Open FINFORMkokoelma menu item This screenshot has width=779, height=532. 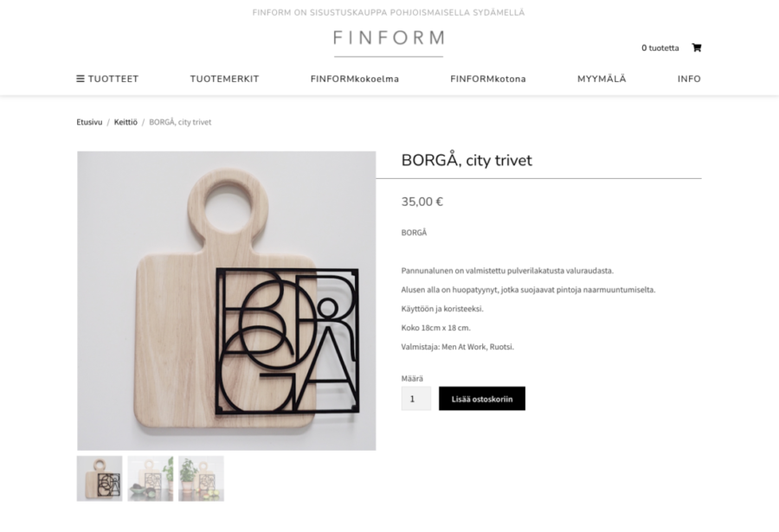pos(355,79)
